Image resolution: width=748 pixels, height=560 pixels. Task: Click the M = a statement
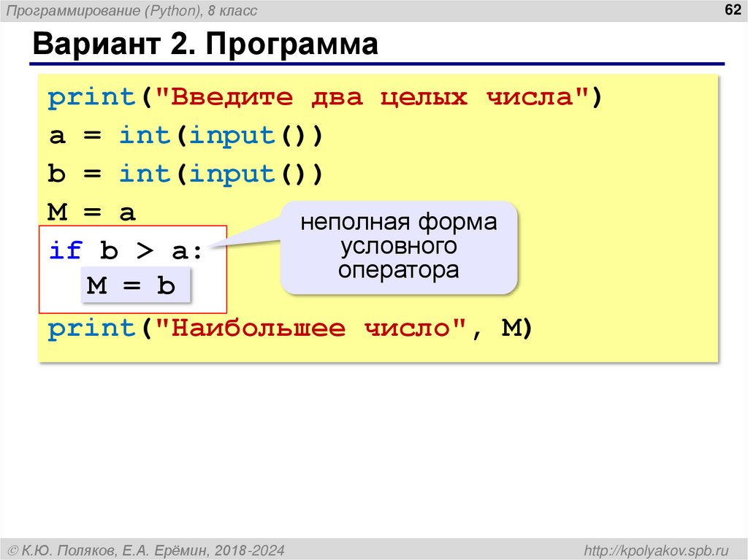pyautogui.click(x=84, y=212)
